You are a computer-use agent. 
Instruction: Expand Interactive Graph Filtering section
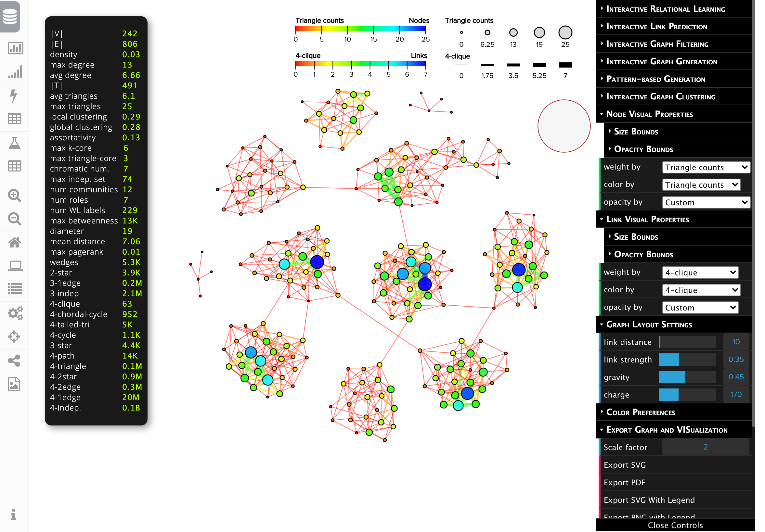point(674,44)
